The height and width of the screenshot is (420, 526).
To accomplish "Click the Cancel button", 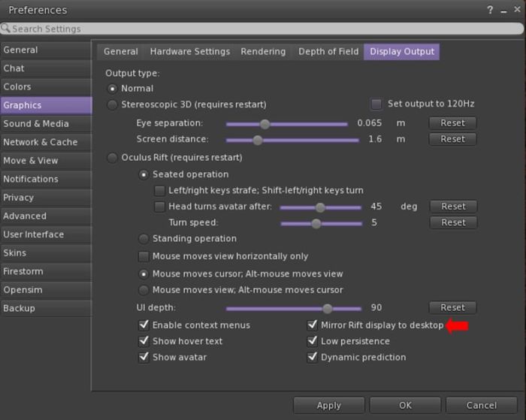I will [482, 406].
